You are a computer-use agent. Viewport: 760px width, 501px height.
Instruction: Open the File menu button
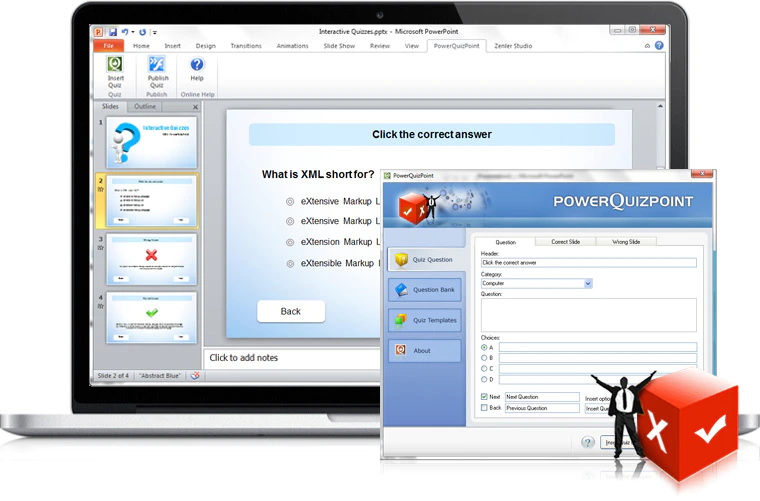coord(109,46)
